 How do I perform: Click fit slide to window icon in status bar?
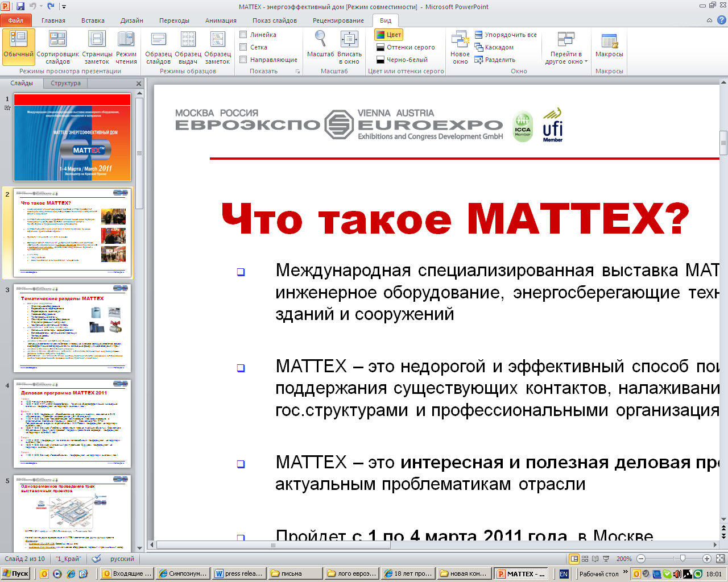(721, 559)
